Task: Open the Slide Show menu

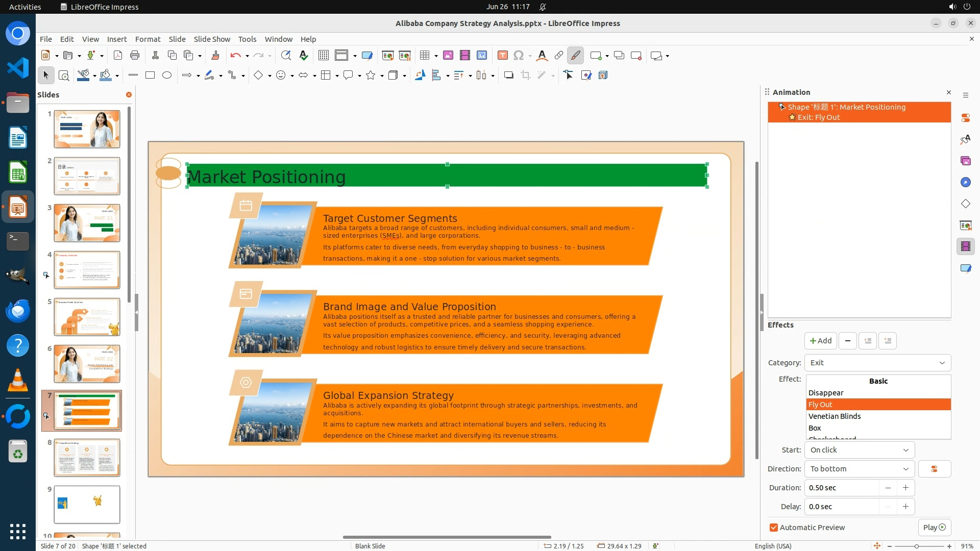Action: [211, 39]
